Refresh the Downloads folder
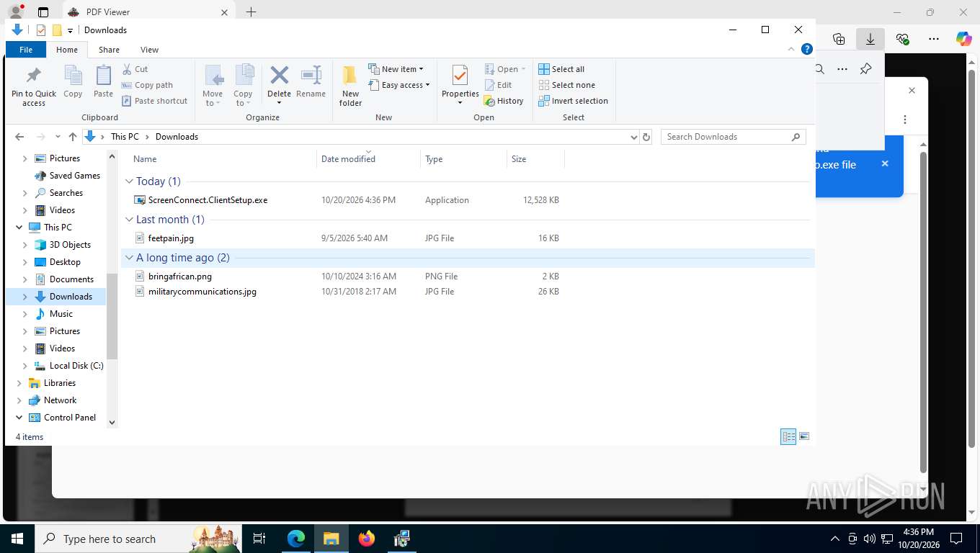The image size is (980, 553). coord(646,137)
